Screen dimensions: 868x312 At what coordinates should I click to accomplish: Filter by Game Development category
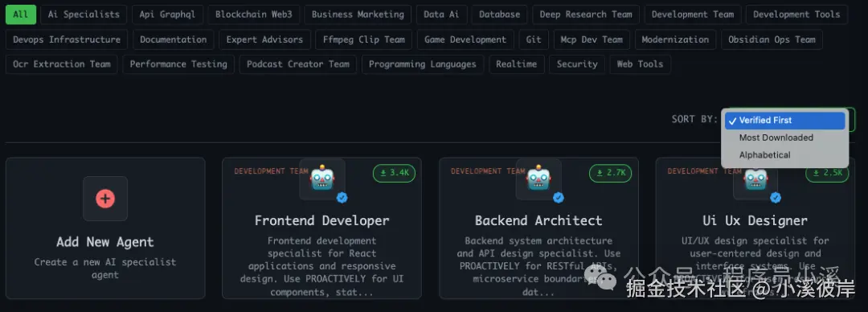(x=465, y=39)
